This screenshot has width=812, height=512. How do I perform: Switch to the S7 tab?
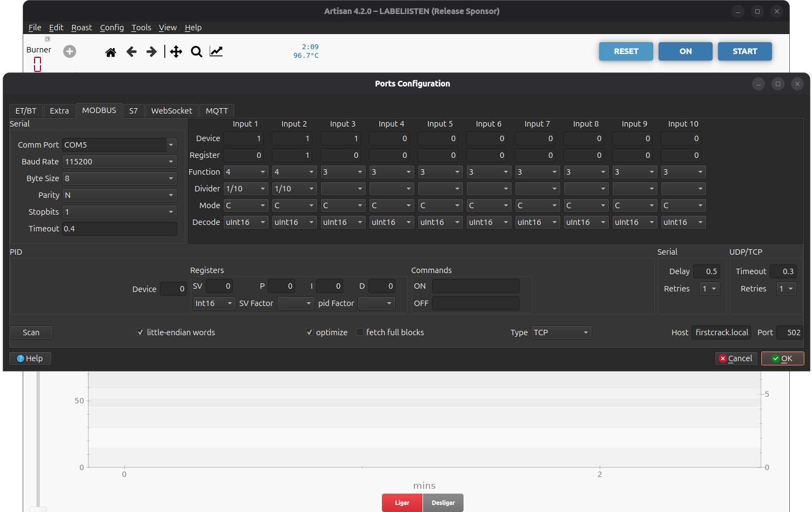[133, 110]
